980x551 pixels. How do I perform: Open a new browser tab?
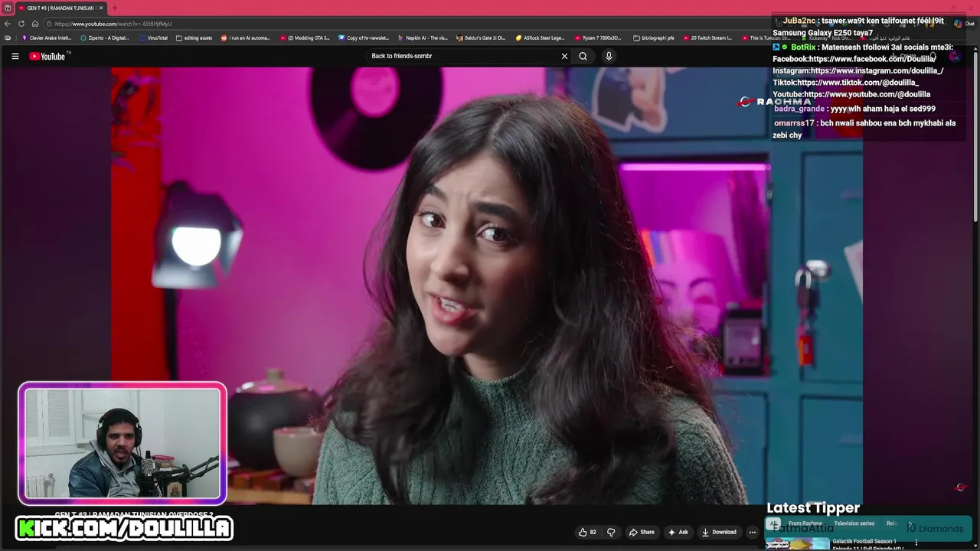click(x=114, y=8)
